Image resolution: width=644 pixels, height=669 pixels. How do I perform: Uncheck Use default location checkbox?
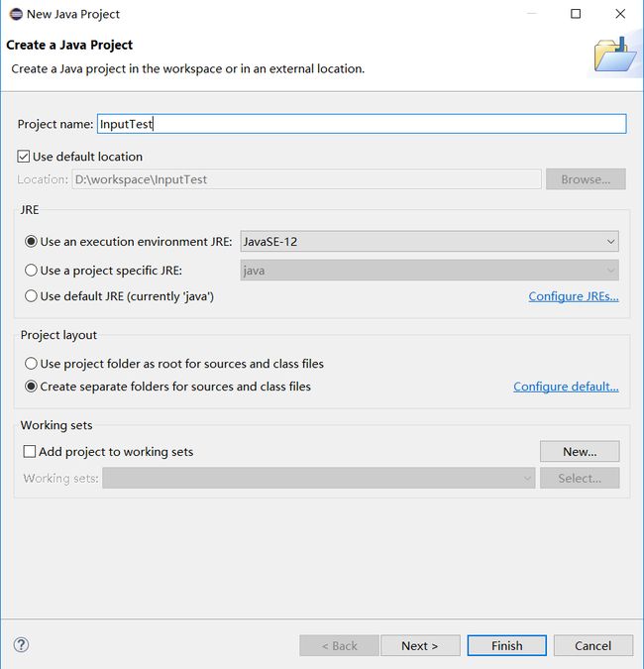click(x=25, y=157)
